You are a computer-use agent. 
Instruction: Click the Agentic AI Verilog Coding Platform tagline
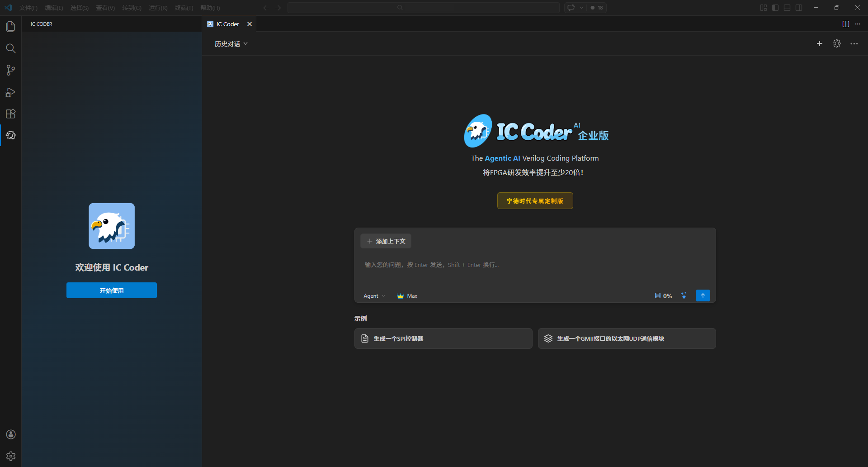[x=535, y=158]
